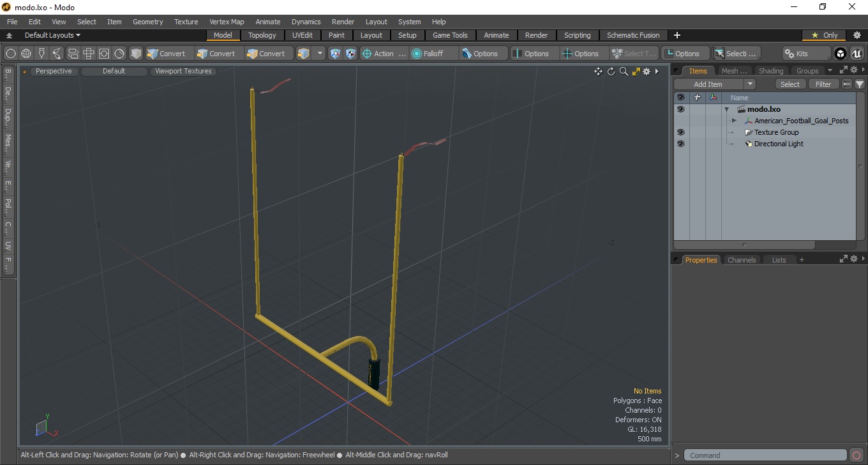868x465 pixels.
Task: Click the square-with-circle toolbar icon
Action: pyautogui.click(x=103, y=54)
